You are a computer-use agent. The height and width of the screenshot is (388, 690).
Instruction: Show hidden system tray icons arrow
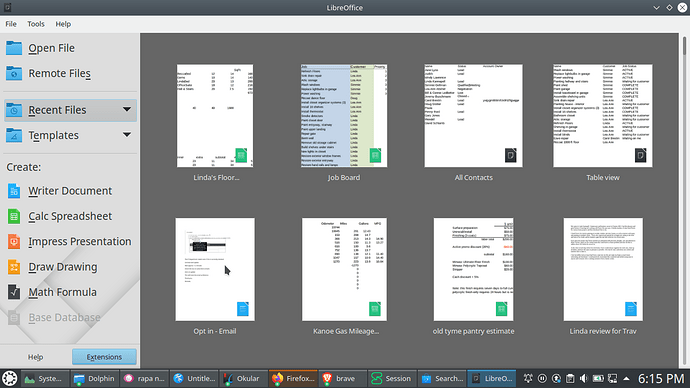[626, 378]
